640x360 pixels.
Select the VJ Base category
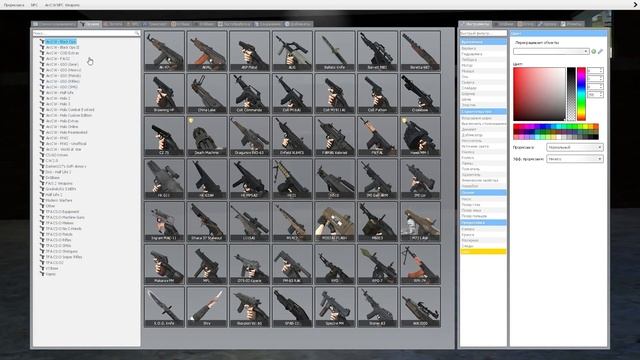(x=52, y=269)
